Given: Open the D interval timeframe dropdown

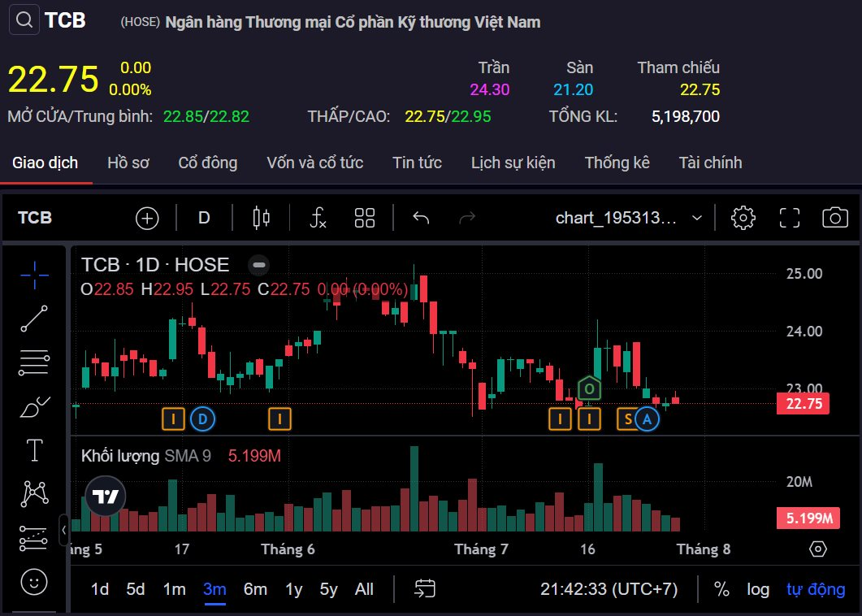Looking at the screenshot, I should pyautogui.click(x=204, y=218).
